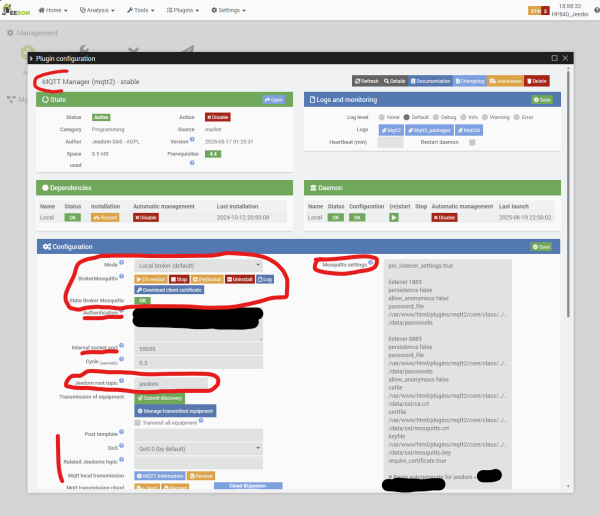Image resolution: width=600 pixels, height=516 pixels.
Task: Open the Mosquitto broker Log
Action: point(265,279)
